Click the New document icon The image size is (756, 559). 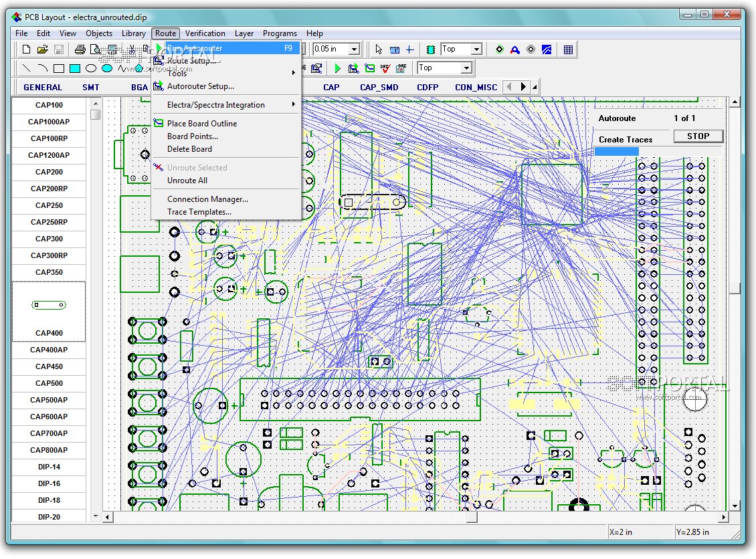tap(26, 49)
